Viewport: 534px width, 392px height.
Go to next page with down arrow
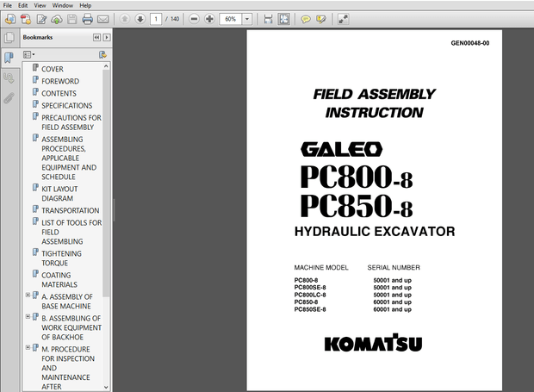coord(140,19)
